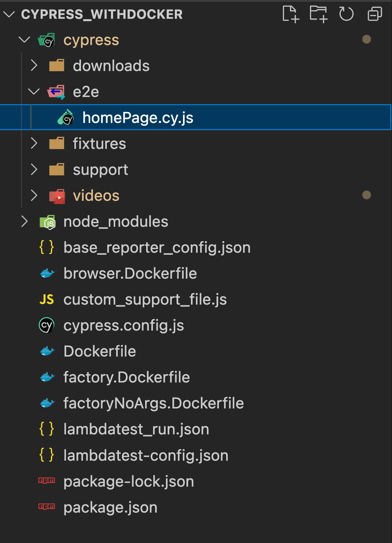Click the homePage.cy.js Cypress file icon

pyautogui.click(x=66, y=117)
